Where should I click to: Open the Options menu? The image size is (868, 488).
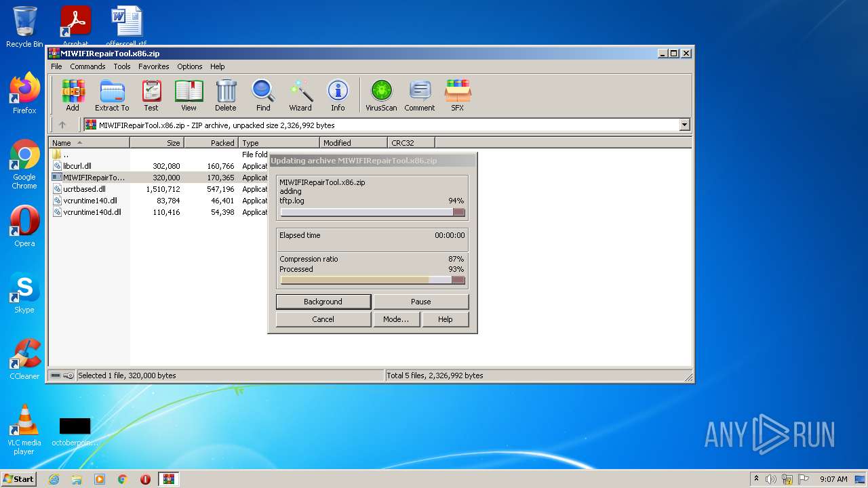190,66
